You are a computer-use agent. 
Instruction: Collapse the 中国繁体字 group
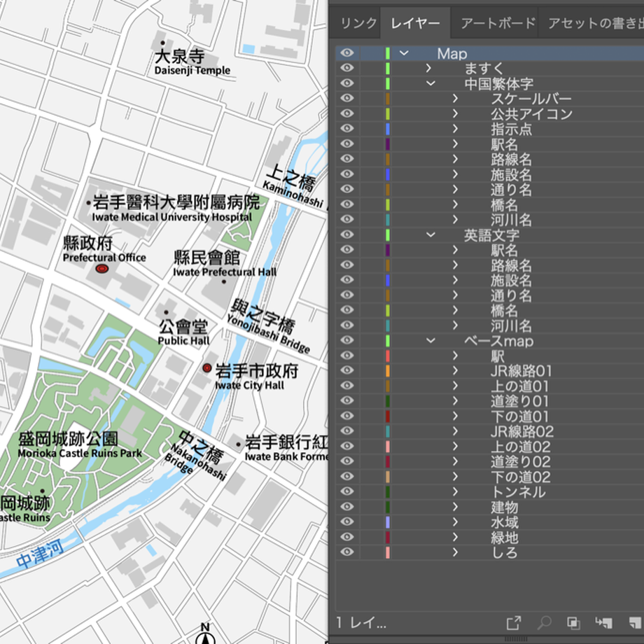[430, 83]
